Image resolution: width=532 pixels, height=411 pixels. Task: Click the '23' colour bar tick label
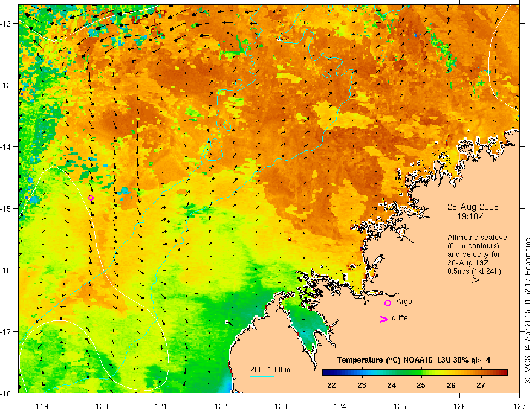click(x=362, y=385)
